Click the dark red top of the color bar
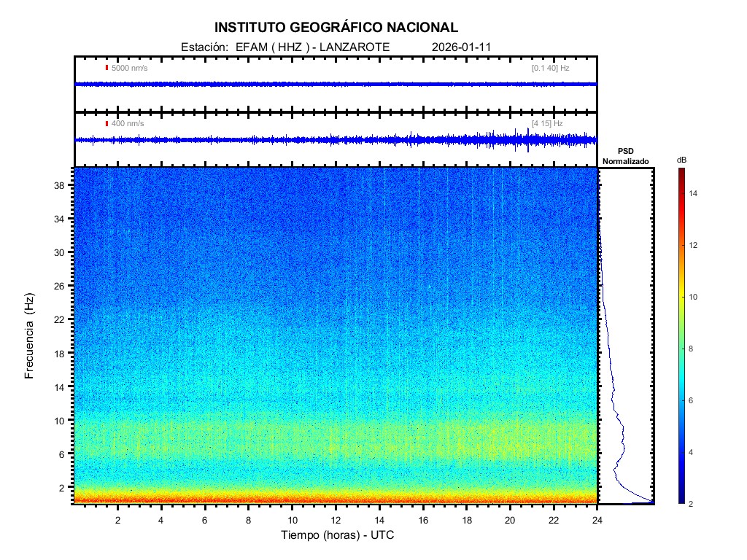747x560 pixels. [681, 171]
